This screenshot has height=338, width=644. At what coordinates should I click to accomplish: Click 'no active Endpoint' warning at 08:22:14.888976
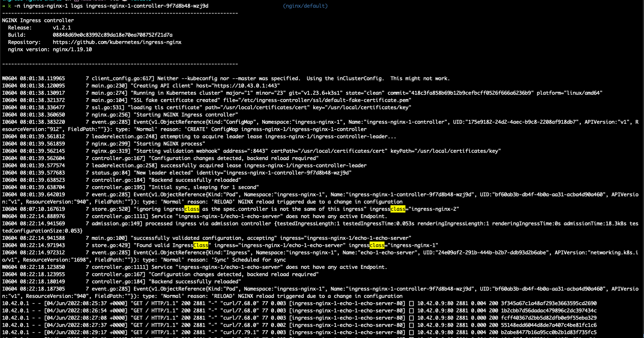270,216
